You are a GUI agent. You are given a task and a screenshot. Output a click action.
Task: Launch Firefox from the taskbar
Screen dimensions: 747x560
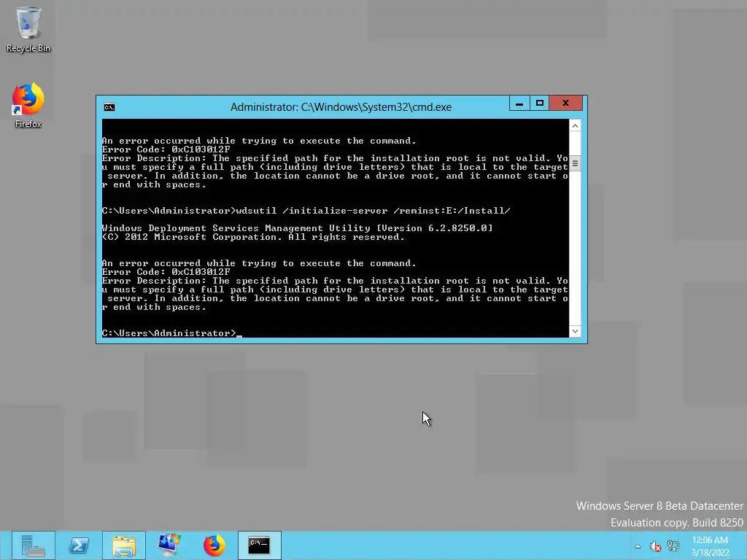[x=214, y=545]
